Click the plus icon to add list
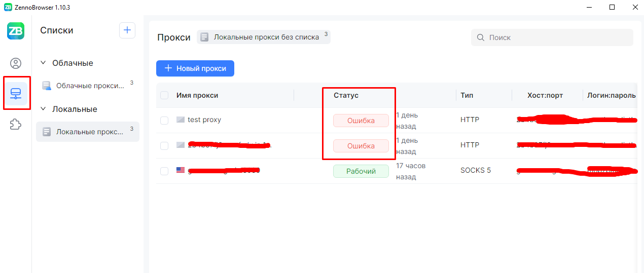This screenshot has width=644, height=273. [x=127, y=30]
